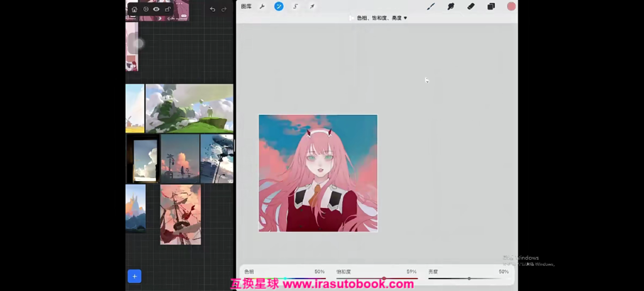Image resolution: width=644 pixels, height=291 pixels.
Task: Select the Selection S-shaped tool
Action: pos(296,6)
